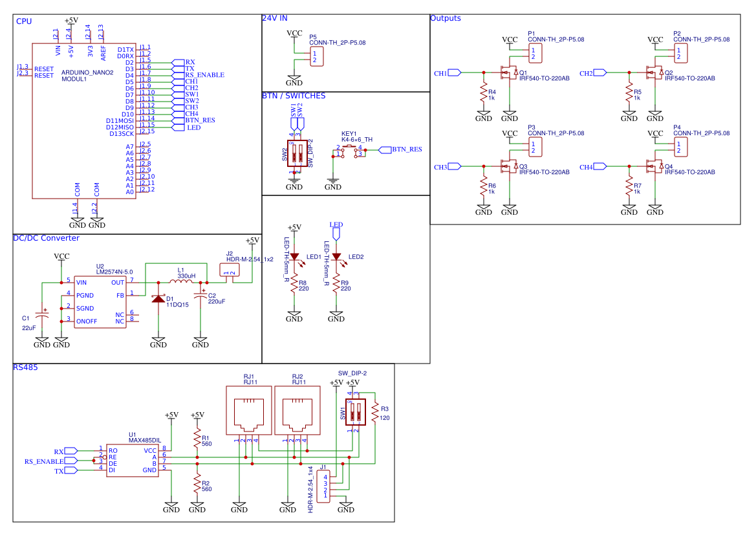Select the ARDUINO_NANO2 module symbol
Screen dimensions: 756x535
coord(84,120)
